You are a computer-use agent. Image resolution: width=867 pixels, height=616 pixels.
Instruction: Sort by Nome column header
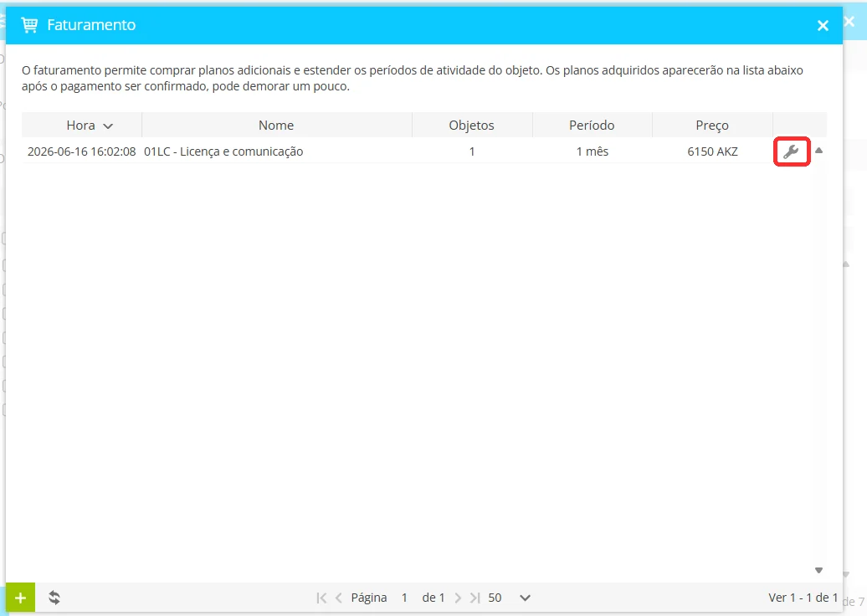pyautogui.click(x=276, y=125)
